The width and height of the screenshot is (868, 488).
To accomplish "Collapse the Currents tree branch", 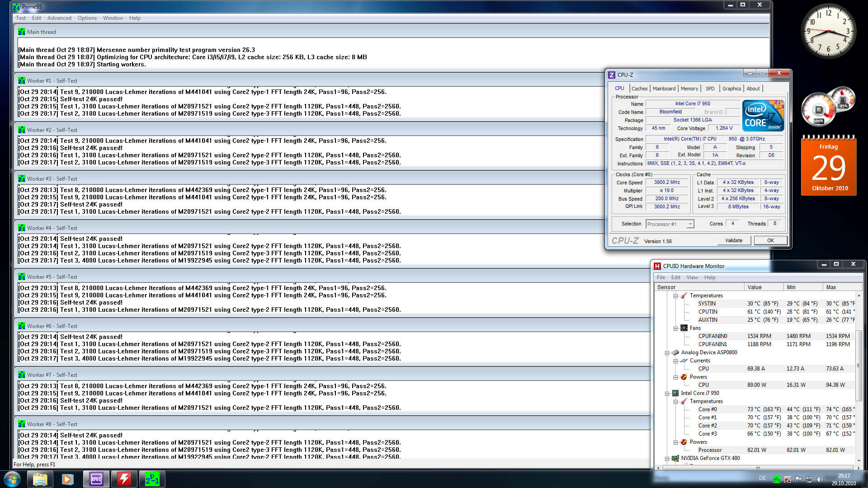I will (x=675, y=361).
